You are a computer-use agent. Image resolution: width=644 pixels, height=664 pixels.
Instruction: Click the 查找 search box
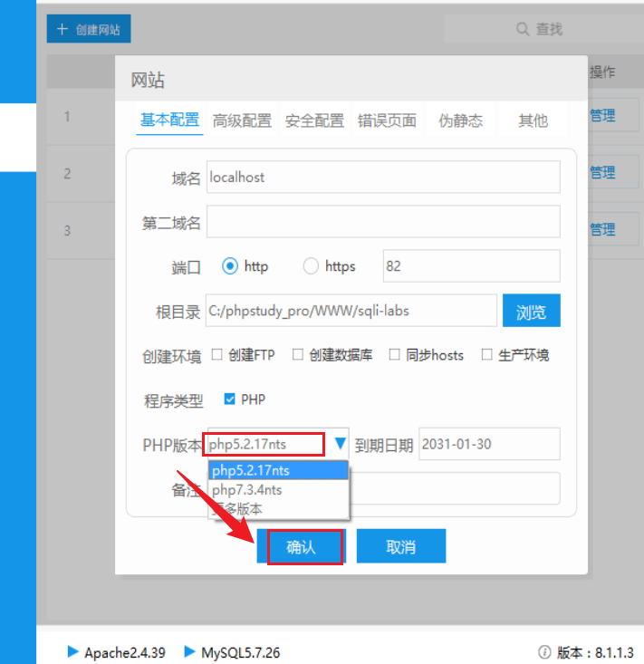click(x=543, y=29)
